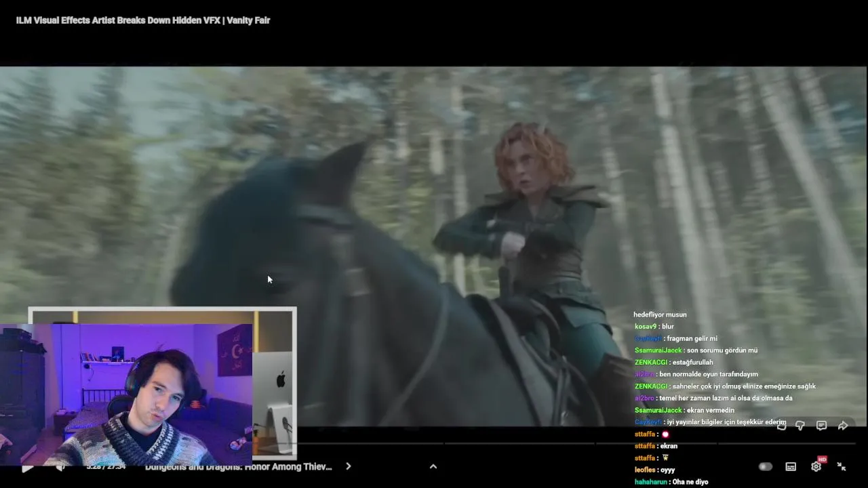Expand chapter list with right chevron
Viewport: 868px width, 488px height.
(349, 466)
